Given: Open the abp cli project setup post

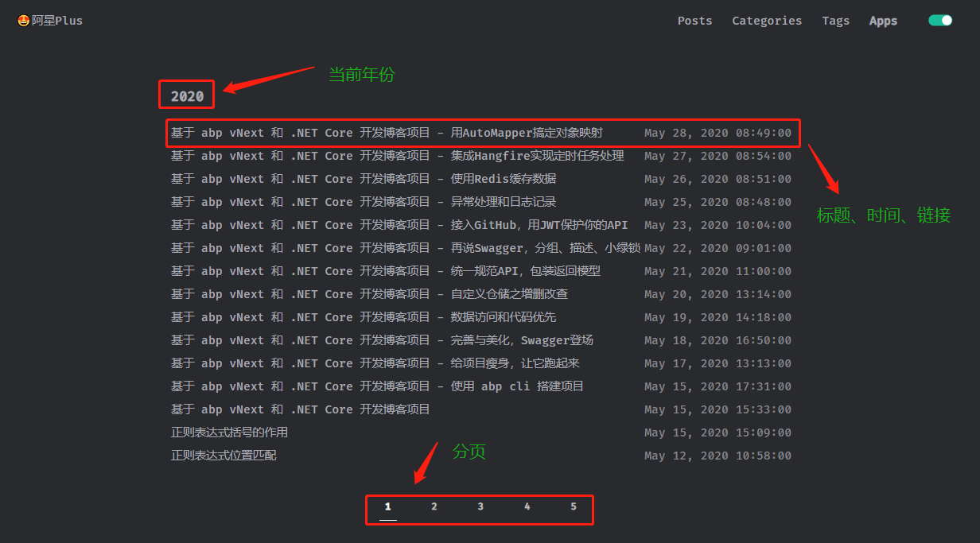Looking at the screenshot, I should pyautogui.click(x=377, y=386).
